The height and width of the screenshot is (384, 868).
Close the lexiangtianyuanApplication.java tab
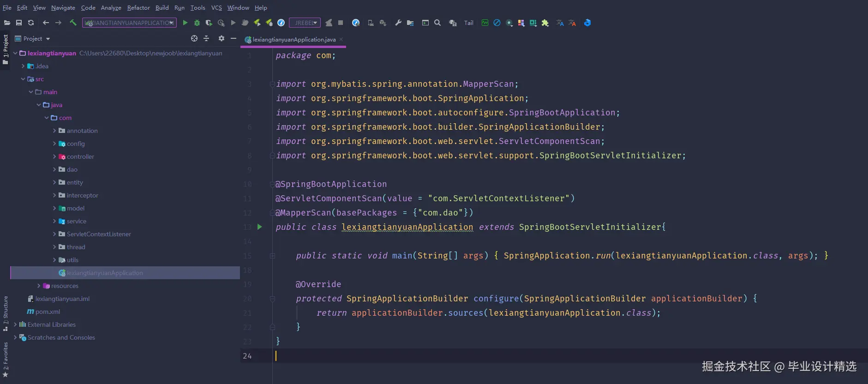click(x=341, y=39)
